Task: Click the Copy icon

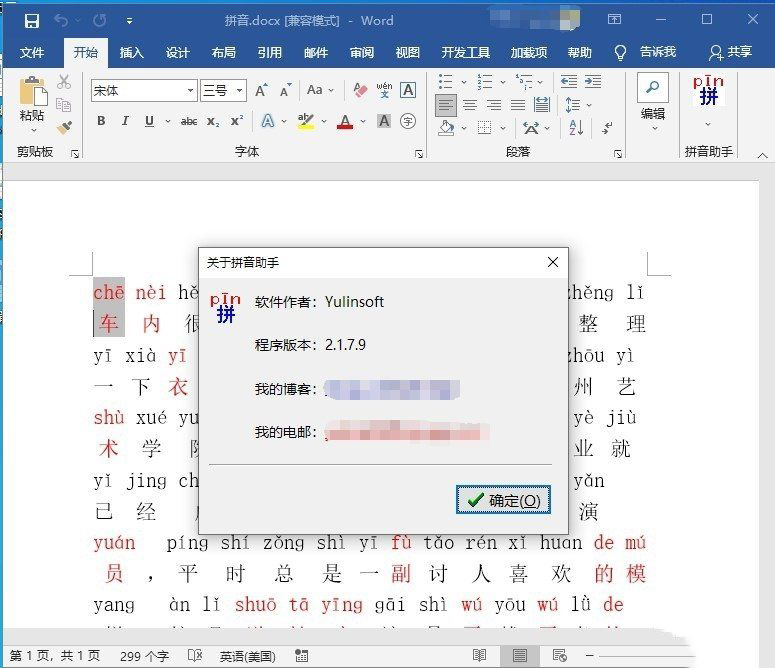Action: 63,104
